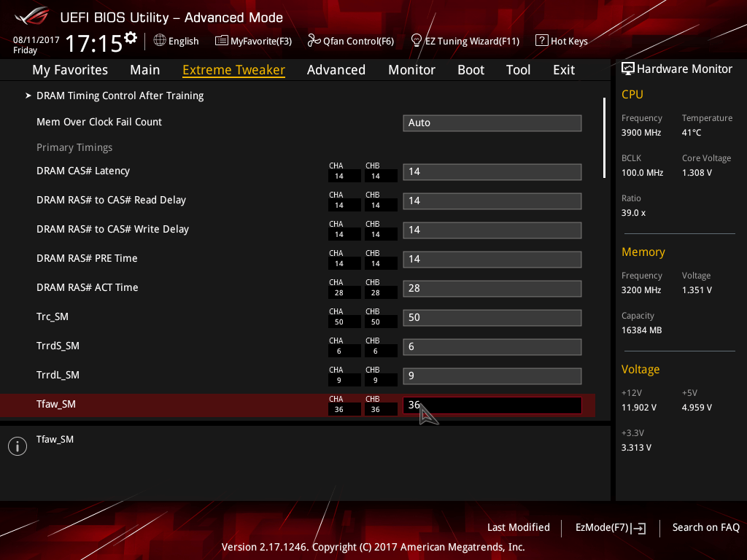Image resolution: width=747 pixels, height=560 pixels.
Task: Open the Monitor tab
Action: tap(411, 70)
